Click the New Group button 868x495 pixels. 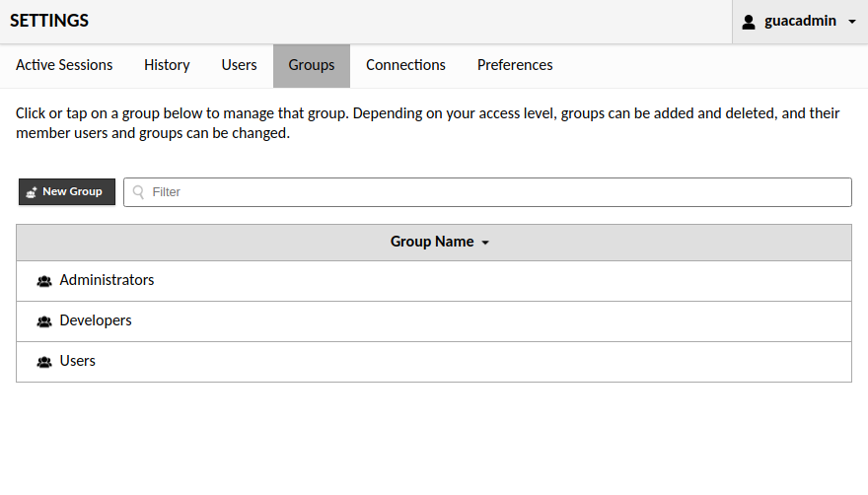[x=67, y=191]
